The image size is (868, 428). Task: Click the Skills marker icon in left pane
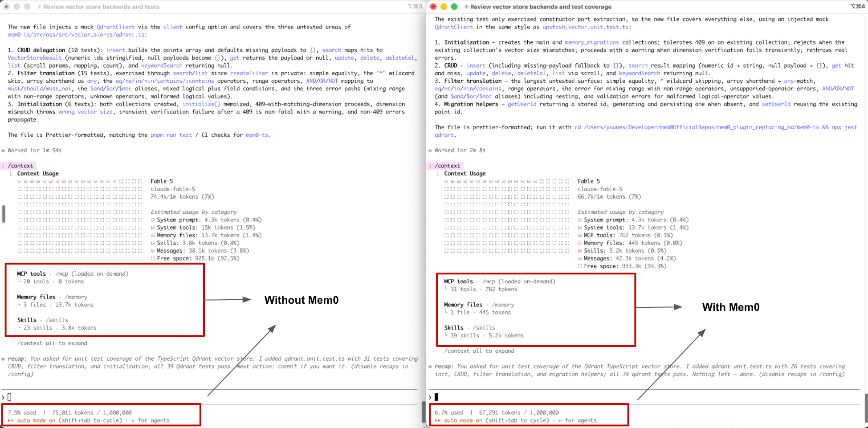tap(153, 243)
